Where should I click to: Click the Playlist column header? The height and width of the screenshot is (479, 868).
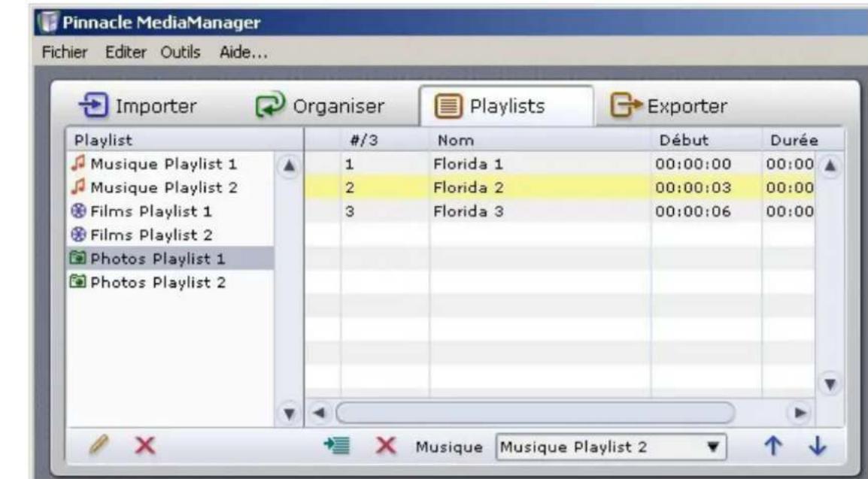(x=185, y=140)
